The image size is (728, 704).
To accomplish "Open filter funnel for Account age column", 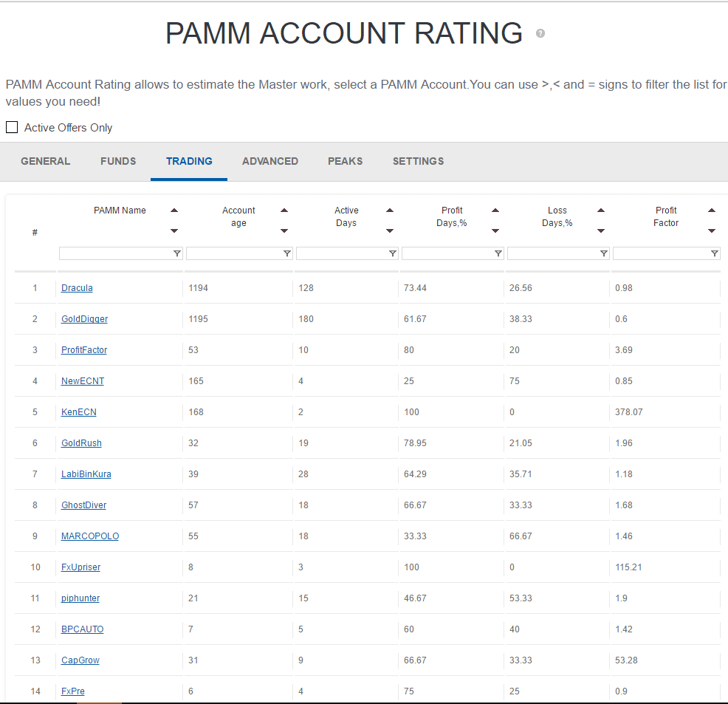I will 287,253.
